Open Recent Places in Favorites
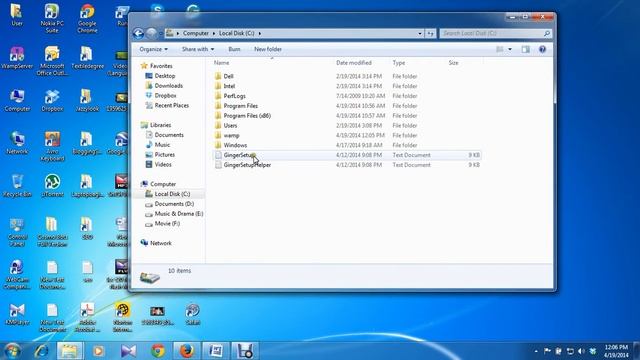Image resolution: width=640 pixels, height=360 pixels. pyautogui.click(x=172, y=105)
